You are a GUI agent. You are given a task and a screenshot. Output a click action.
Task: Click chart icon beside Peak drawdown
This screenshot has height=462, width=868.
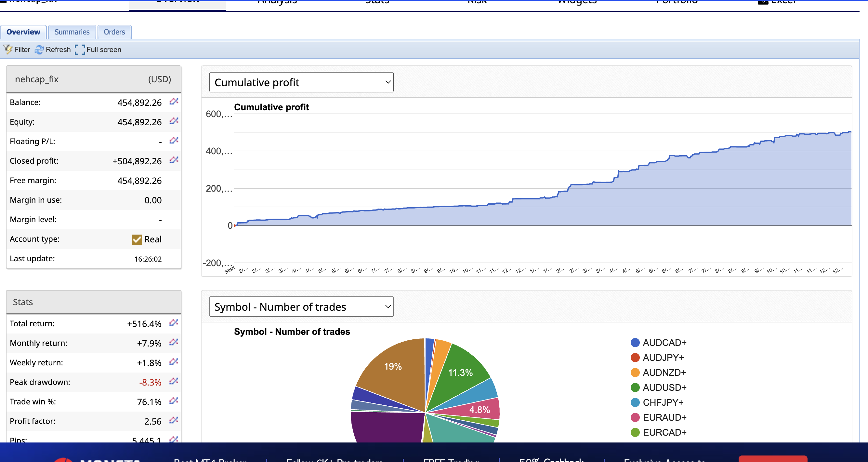[174, 381]
